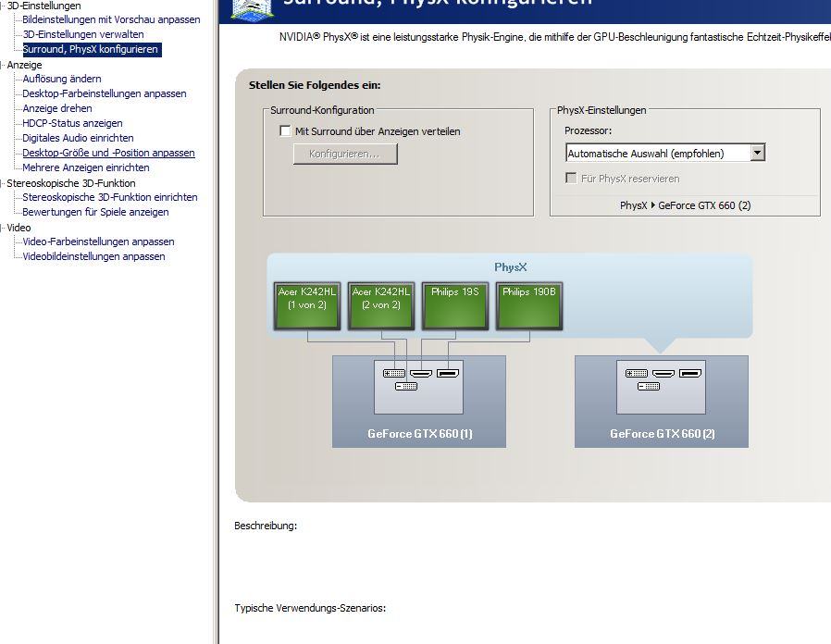This screenshot has height=644, width=831.
Task: Open Video-Farbeinstellungen anpassen
Action: (98, 241)
